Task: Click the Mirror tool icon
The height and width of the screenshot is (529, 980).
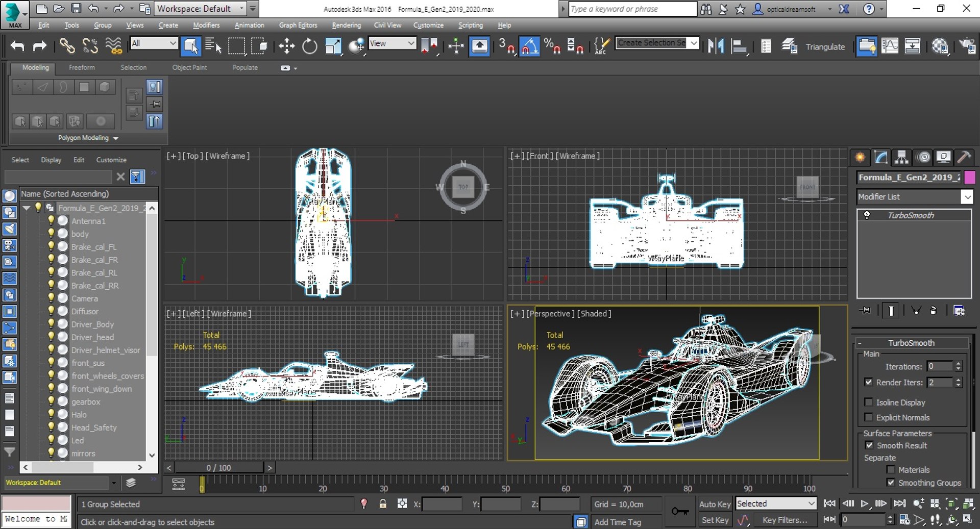Action: tap(716, 46)
